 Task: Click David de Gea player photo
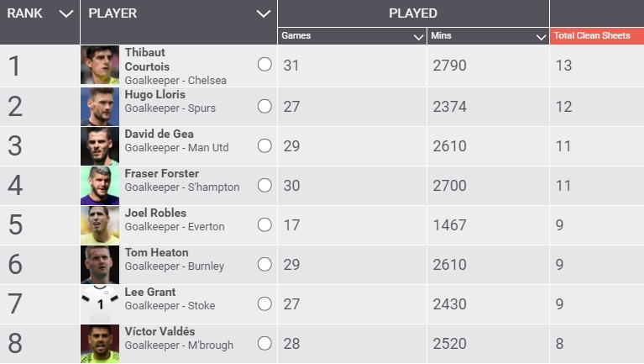(100, 146)
